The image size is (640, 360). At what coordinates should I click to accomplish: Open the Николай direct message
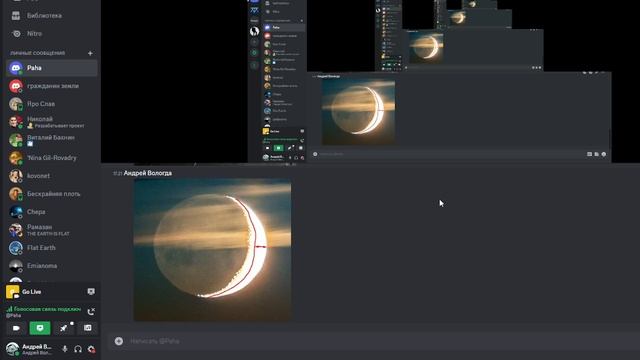[52, 122]
